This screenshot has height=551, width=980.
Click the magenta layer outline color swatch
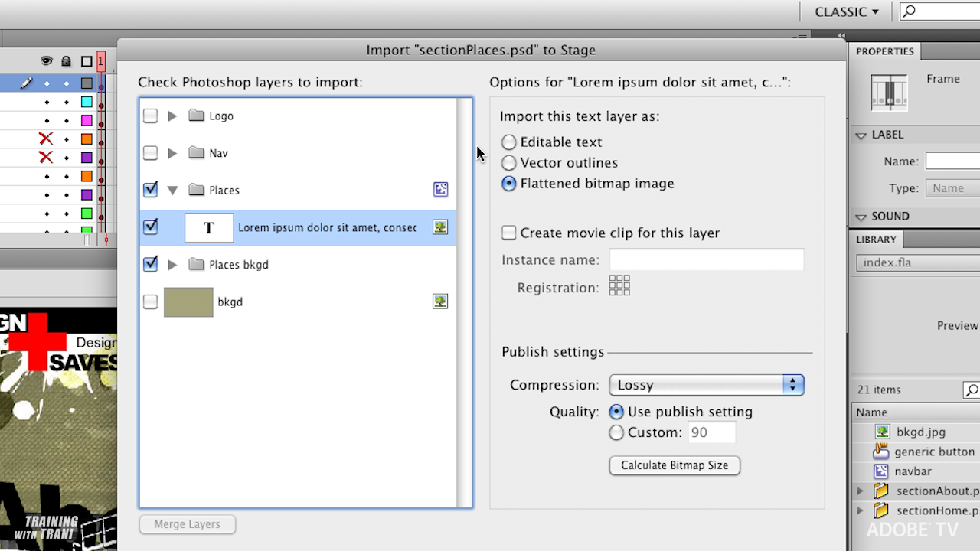[x=87, y=120]
